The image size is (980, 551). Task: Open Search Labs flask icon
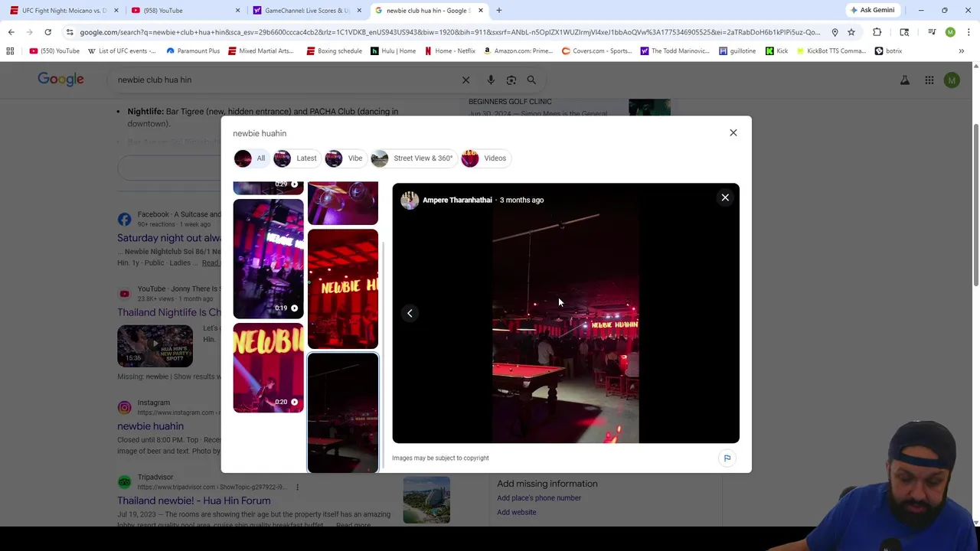coord(904,80)
